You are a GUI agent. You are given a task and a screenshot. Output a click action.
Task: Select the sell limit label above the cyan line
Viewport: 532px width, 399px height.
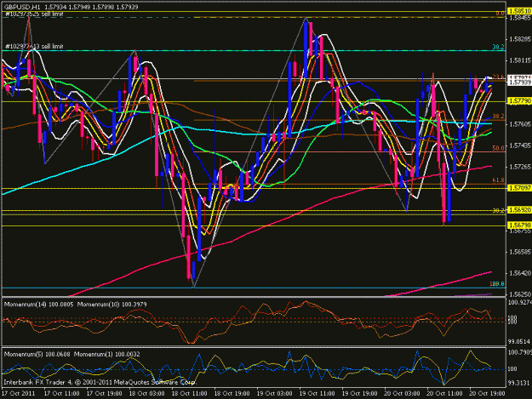click(x=34, y=46)
